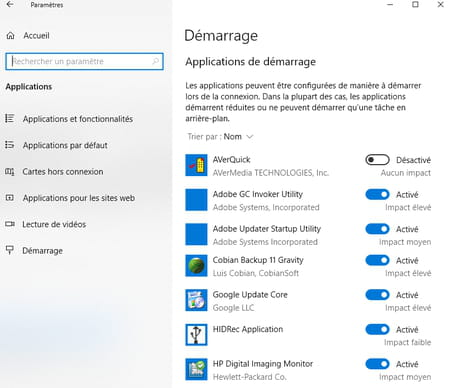The height and width of the screenshot is (388, 450).
Task: Focus the Rechercher un paramètre field
Action: click(84, 61)
